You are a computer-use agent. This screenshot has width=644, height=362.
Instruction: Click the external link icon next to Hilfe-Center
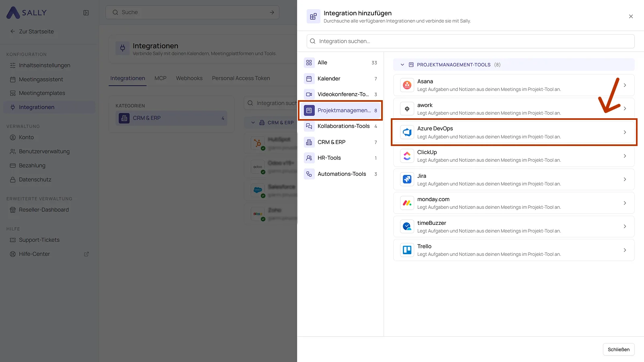coord(86,254)
